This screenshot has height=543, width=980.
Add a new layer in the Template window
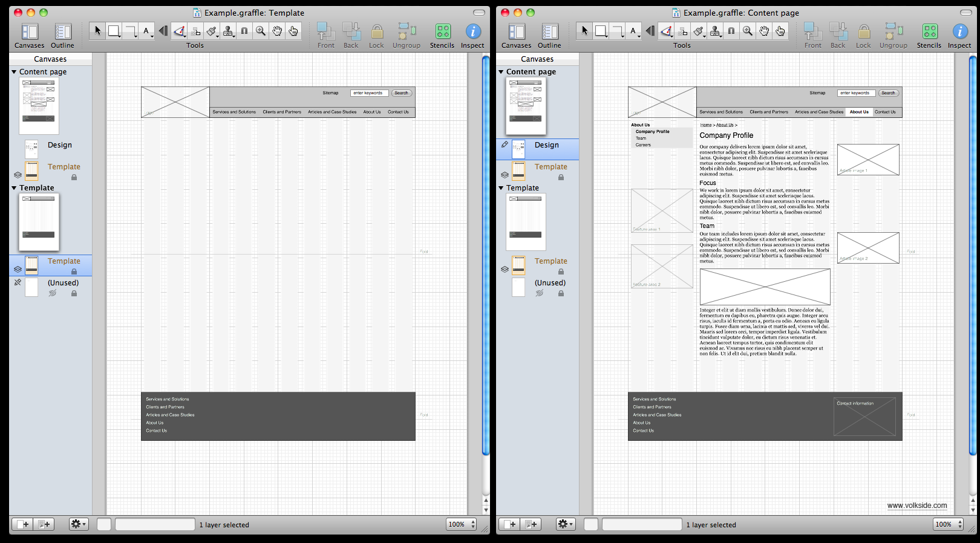tap(44, 524)
